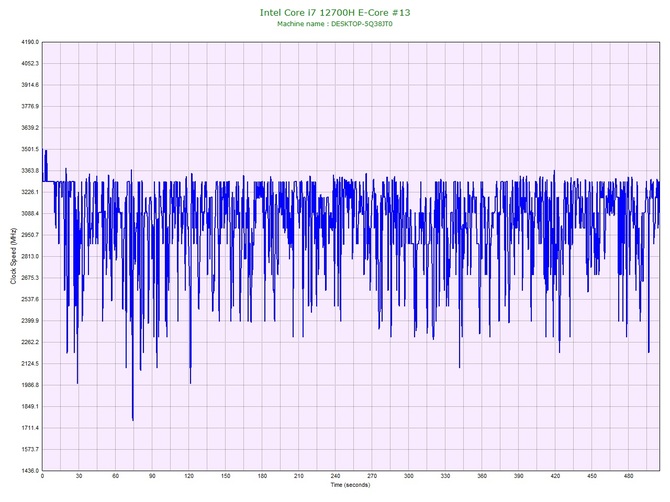Viewport: 670px width, 502px height.
Task: Click the 0 seconds x-axis origin label
Action: point(42,476)
